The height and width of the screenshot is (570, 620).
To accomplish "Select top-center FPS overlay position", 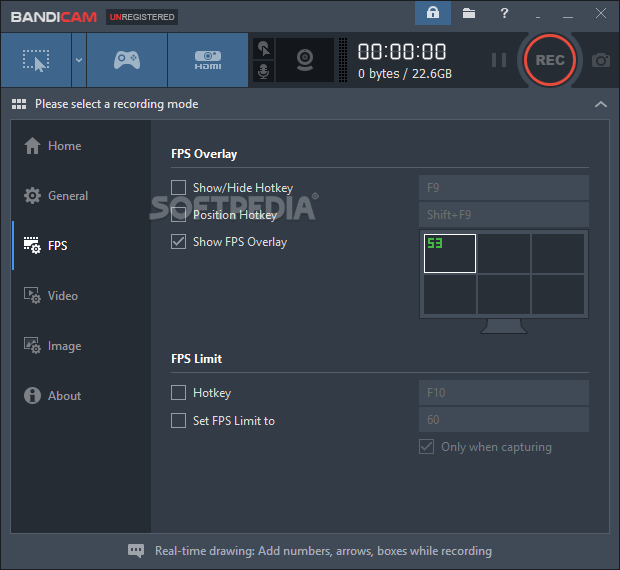I will [x=504, y=253].
